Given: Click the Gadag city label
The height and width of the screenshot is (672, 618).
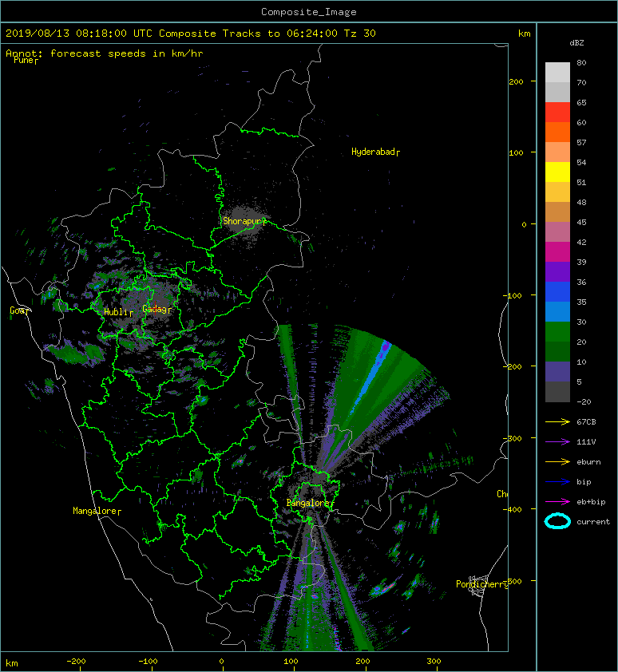Looking at the screenshot, I should point(156,309).
